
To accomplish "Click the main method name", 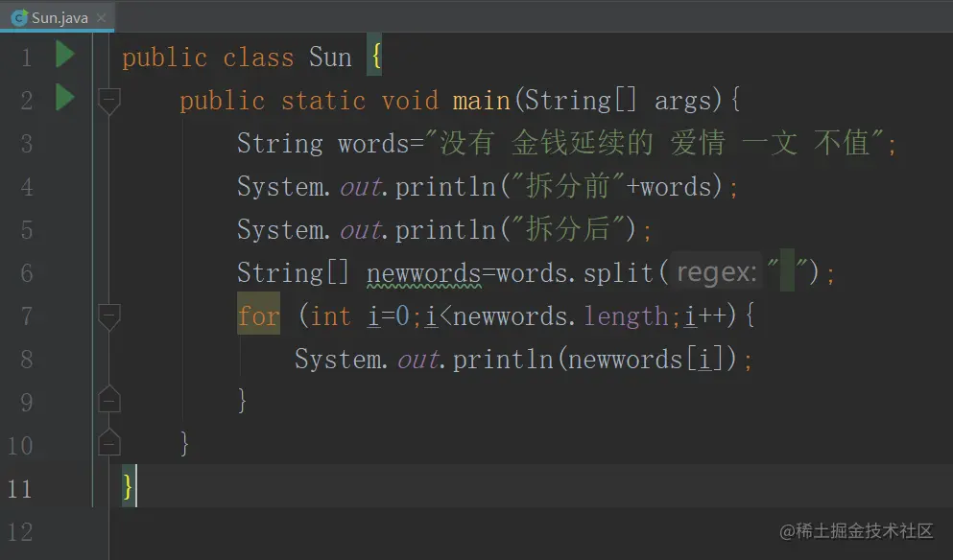I will click(x=482, y=101).
